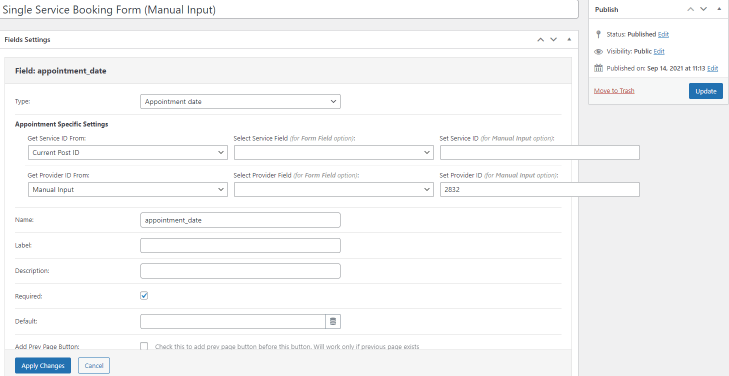Toggle the Required checkbox
Screen dimensions: 729x376
tap(144, 296)
